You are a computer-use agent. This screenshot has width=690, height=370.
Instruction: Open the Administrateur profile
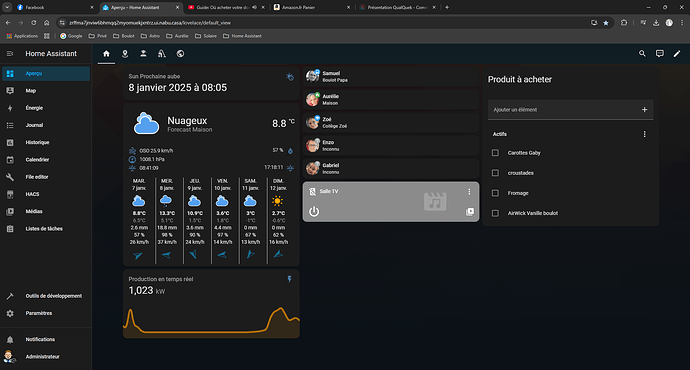(x=46, y=356)
